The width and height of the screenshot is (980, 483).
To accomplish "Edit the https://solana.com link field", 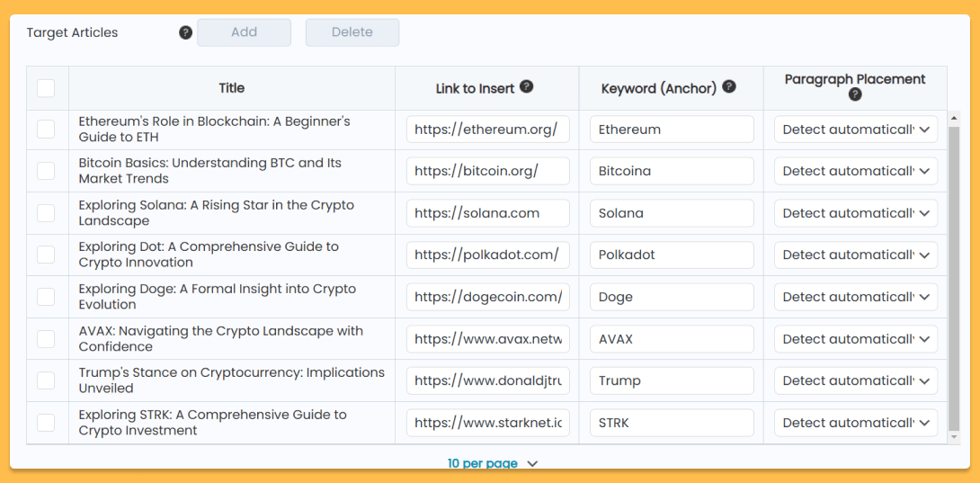I will [x=487, y=213].
